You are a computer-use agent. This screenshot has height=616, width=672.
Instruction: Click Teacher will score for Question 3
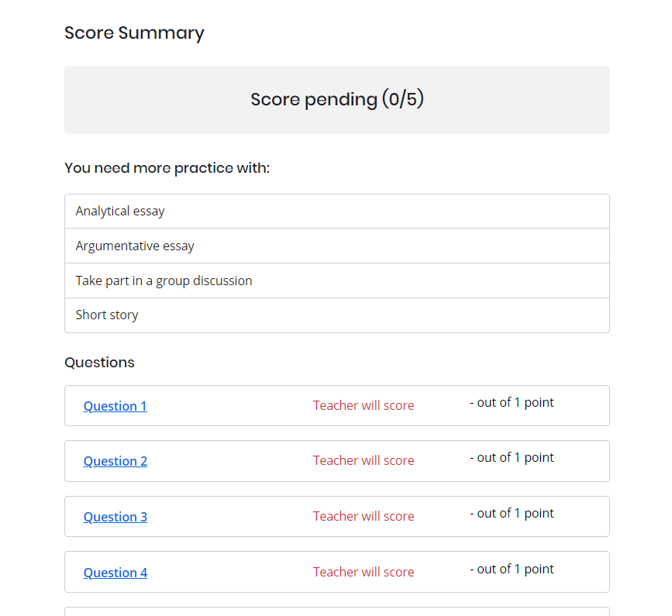[364, 516]
